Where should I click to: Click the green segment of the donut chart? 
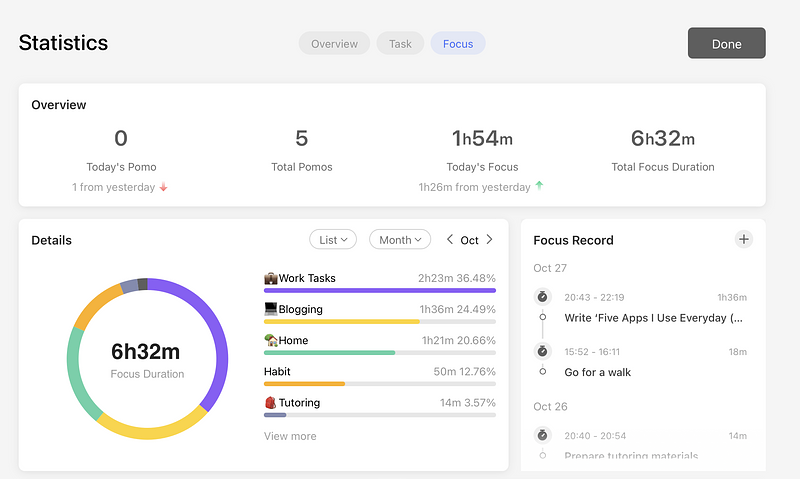point(74,372)
